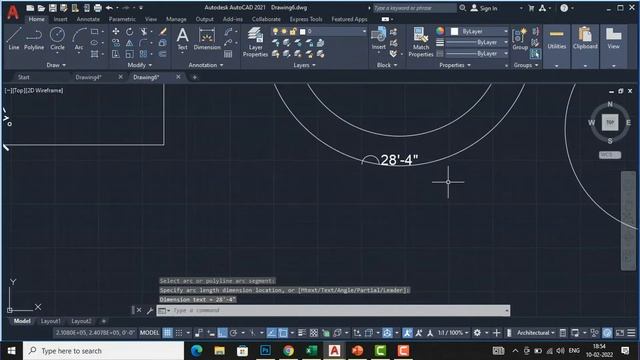Toggle MODEL space button
The height and width of the screenshot is (360, 640).
pos(149,333)
